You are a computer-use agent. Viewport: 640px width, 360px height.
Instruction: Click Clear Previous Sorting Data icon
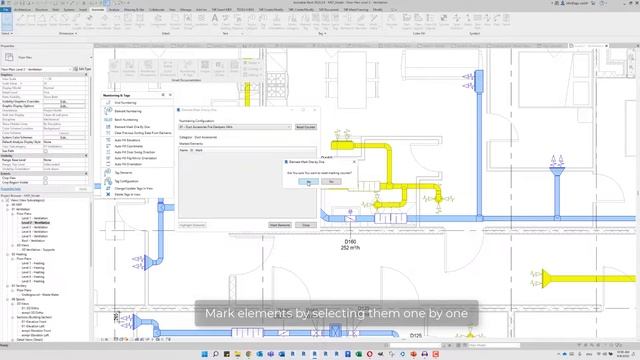[108, 133]
